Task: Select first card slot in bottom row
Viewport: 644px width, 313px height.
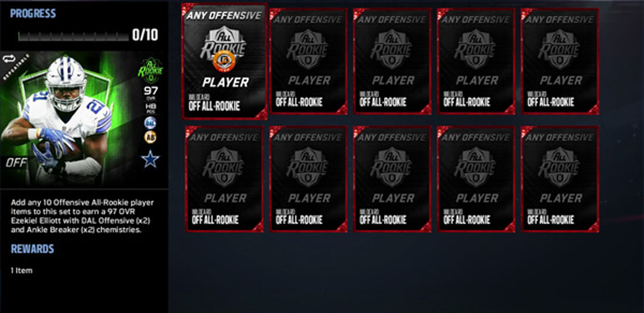Action: point(225,179)
